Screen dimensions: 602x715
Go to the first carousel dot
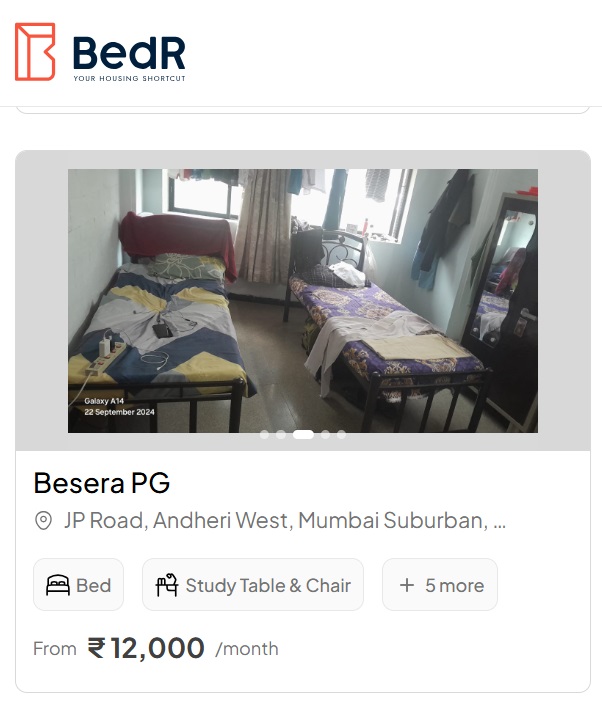coord(264,435)
